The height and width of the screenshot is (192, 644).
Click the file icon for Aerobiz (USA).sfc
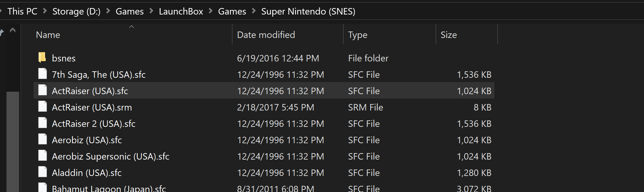(42, 140)
